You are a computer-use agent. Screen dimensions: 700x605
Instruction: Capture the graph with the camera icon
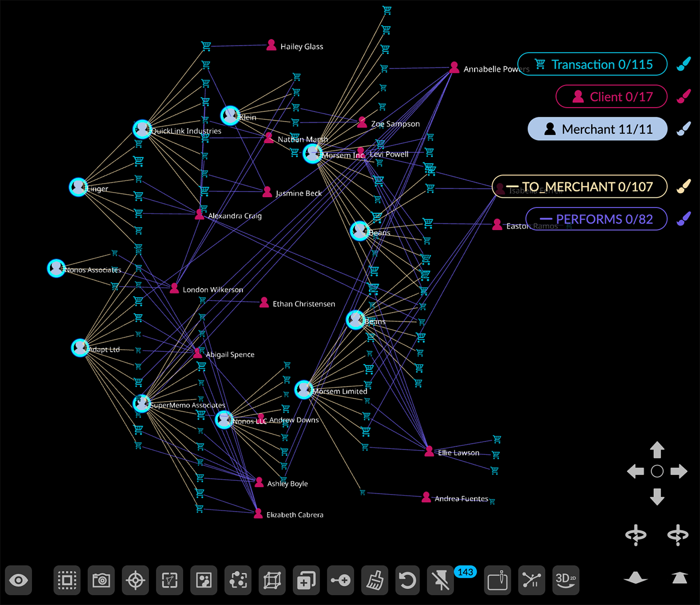pyautogui.click(x=101, y=580)
